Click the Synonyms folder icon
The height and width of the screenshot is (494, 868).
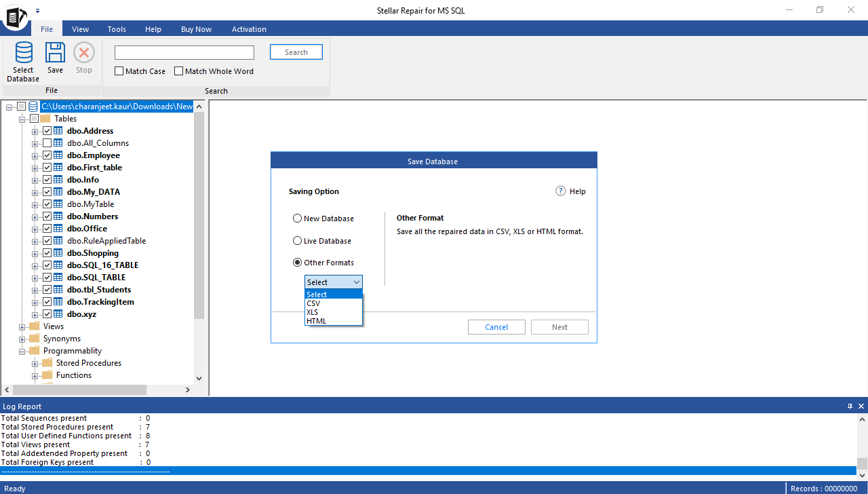35,339
